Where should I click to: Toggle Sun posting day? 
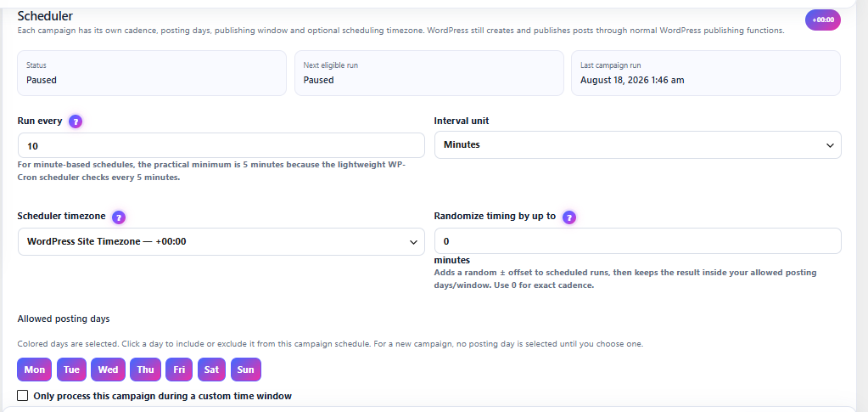[246, 370]
